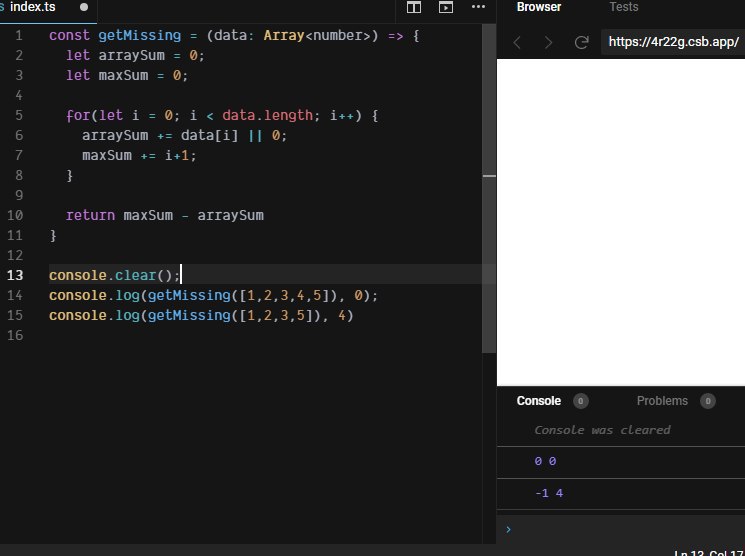Screen dimensions: 745x556
Task: Click console.log call with [1,2,3,5]
Action: [x=201, y=315]
